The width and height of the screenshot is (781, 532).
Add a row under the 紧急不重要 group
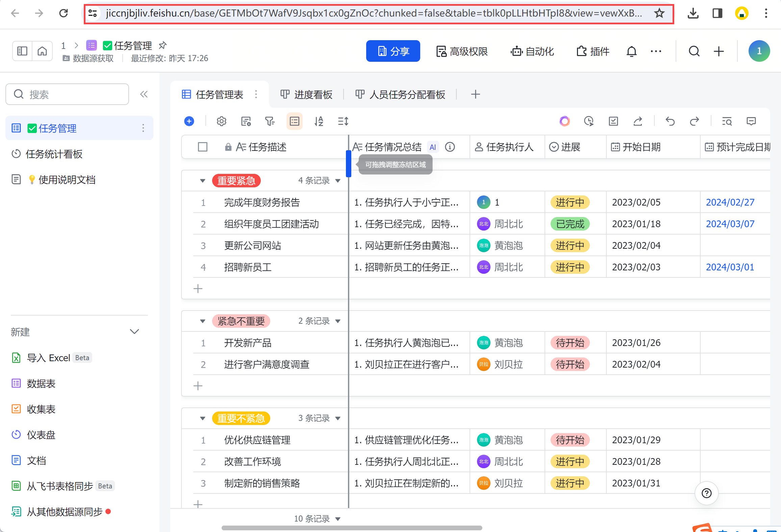[x=198, y=385]
